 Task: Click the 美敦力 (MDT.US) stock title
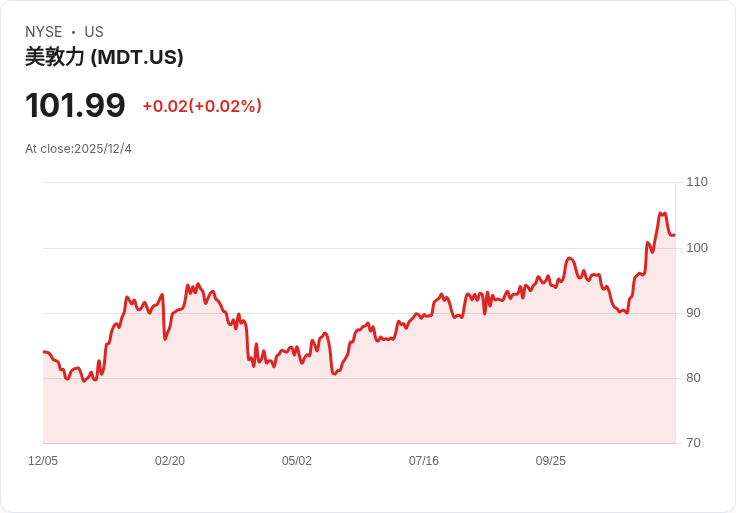pos(104,58)
